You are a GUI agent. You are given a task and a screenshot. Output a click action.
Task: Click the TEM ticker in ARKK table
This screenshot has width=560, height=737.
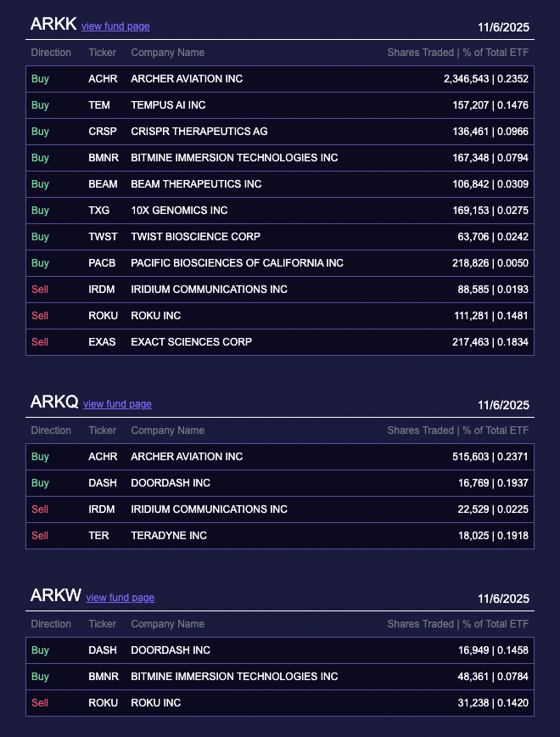click(x=99, y=105)
